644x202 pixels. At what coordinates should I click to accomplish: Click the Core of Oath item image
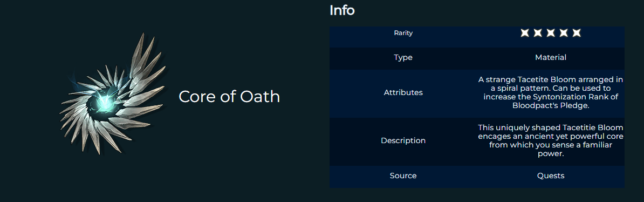[x=112, y=94]
